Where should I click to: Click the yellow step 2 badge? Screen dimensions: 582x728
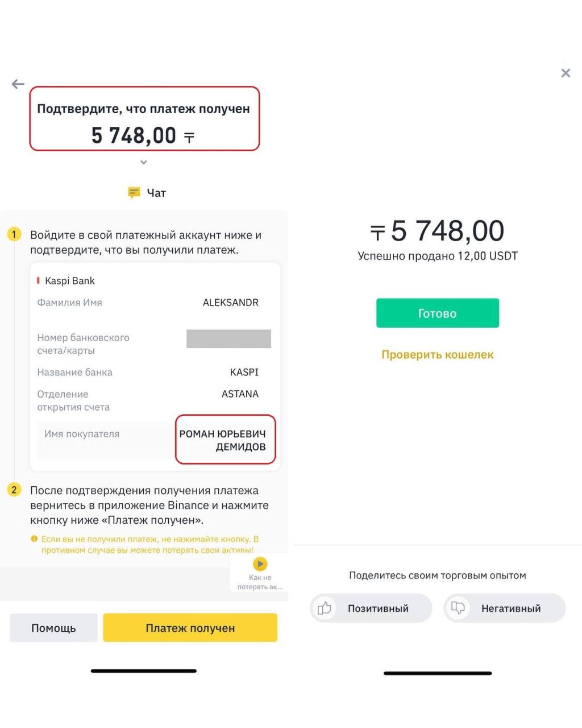(x=14, y=490)
